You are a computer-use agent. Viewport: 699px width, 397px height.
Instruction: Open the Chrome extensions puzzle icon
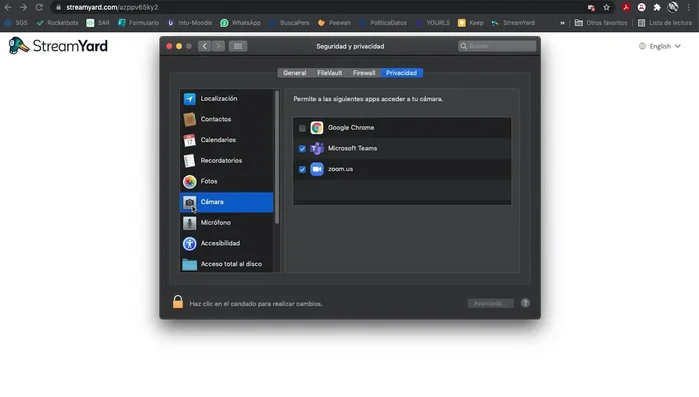657,7
